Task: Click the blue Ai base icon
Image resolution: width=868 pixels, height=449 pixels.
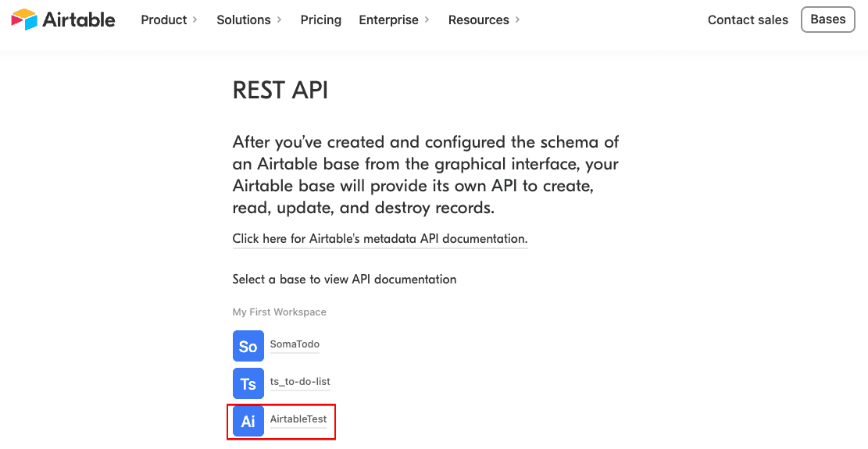Action: point(248,421)
